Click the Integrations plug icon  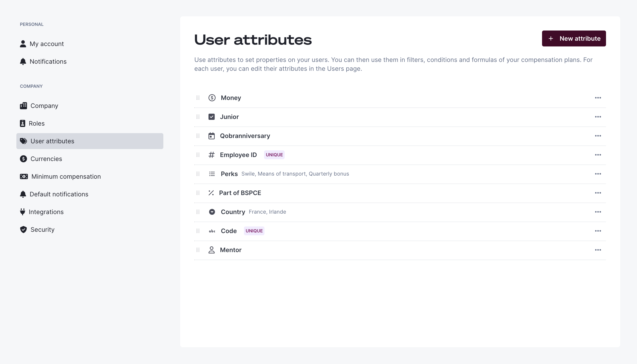pyautogui.click(x=23, y=212)
